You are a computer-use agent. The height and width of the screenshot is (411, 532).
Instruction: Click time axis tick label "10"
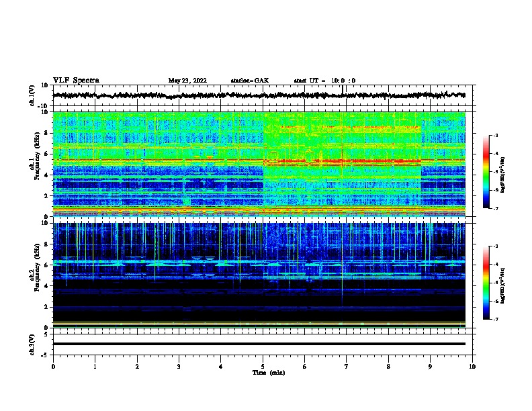(472, 367)
